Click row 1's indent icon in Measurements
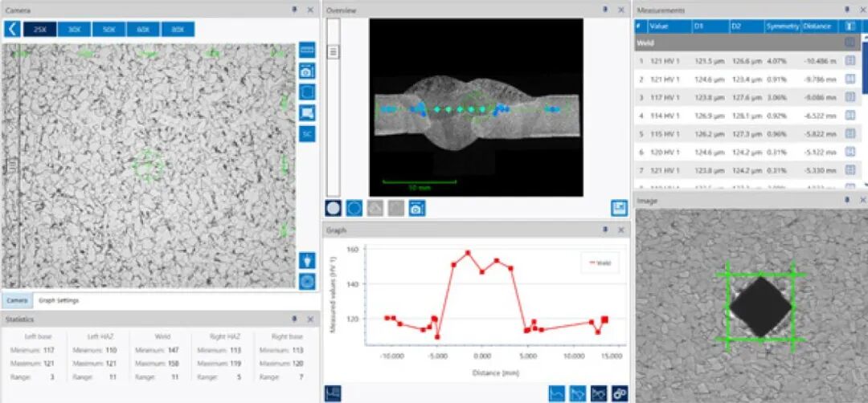868x403 pixels. click(x=850, y=61)
